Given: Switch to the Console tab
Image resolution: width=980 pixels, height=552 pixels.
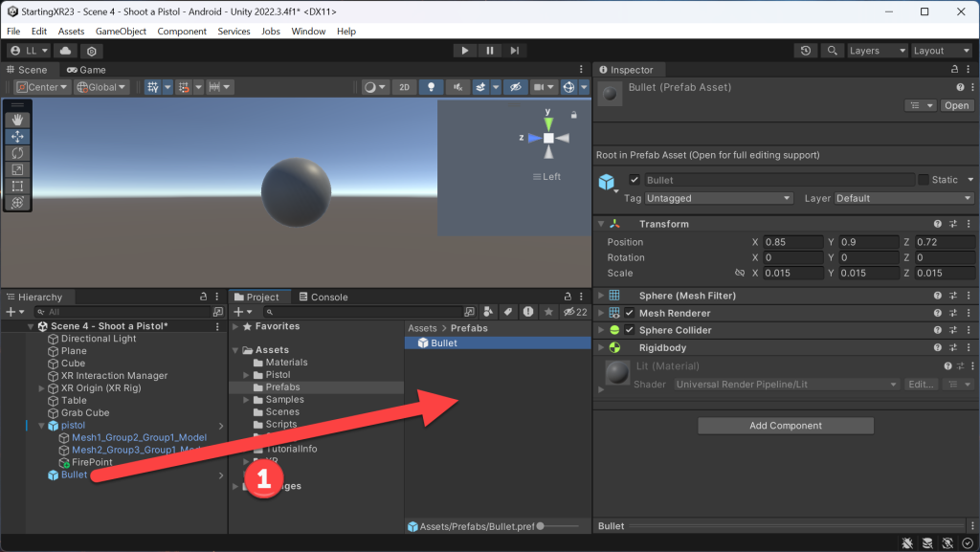Looking at the screenshot, I should point(323,297).
